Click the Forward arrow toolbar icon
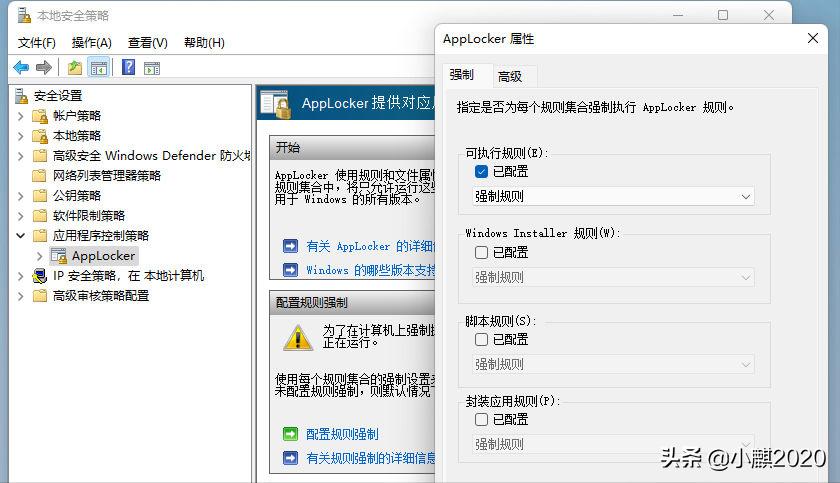Screen dimensions: 840x483 (x=43, y=67)
